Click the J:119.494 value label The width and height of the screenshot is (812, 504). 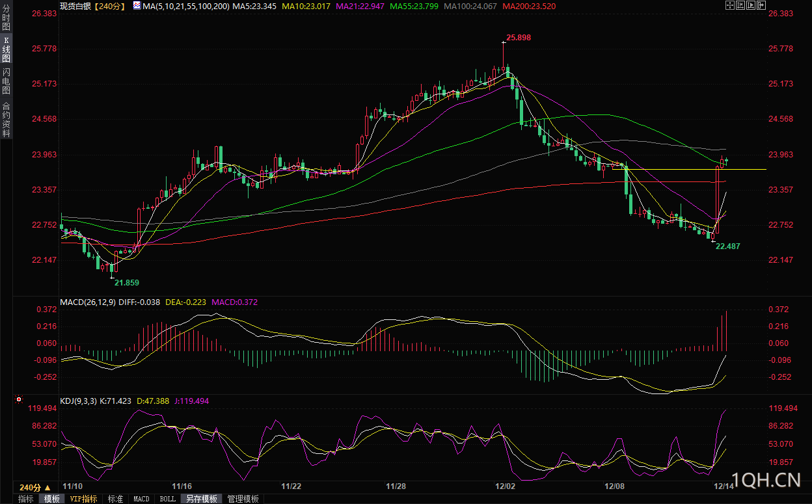point(191,401)
